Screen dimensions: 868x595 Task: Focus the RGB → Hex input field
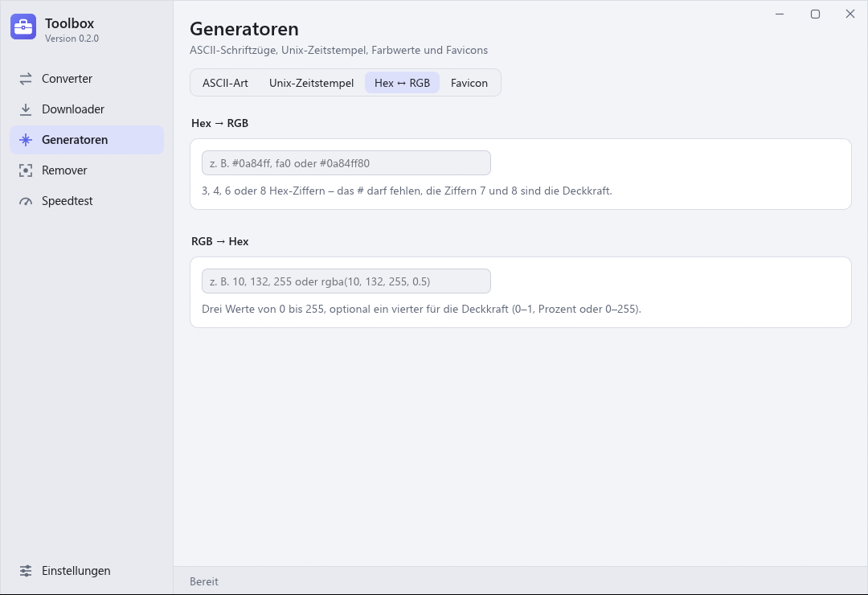coord(346,281)
